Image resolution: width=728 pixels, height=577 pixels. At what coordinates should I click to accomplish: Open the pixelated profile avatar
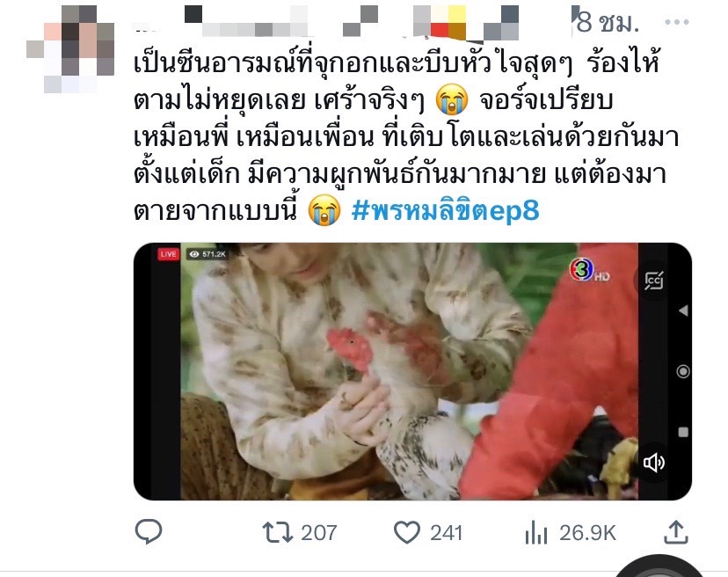point(70,48)
